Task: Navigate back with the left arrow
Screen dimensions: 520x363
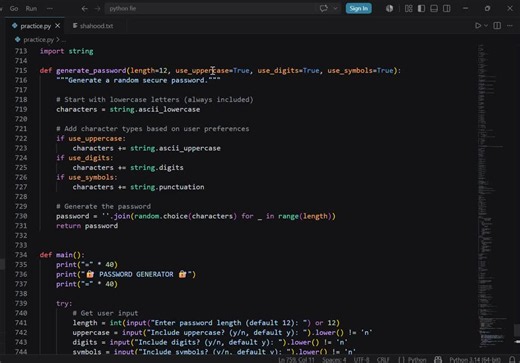Action: coord(85,9)
